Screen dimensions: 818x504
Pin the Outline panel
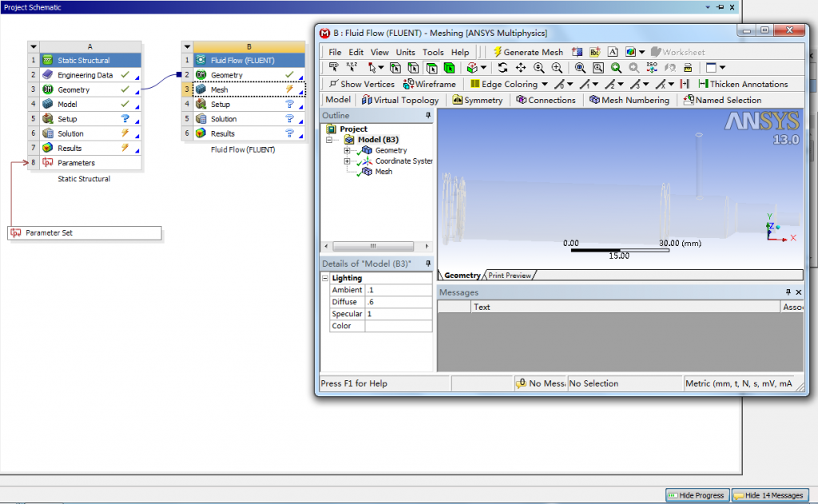pos(428,115)
